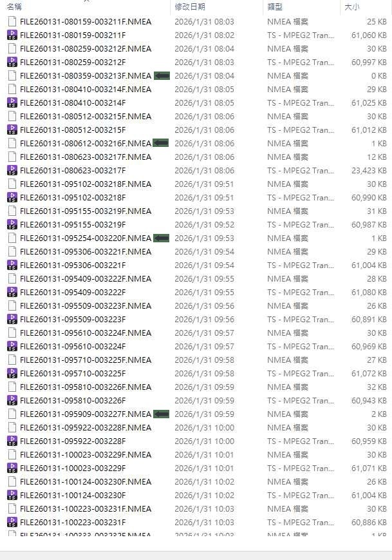Screen dimensions: 392x560
Task: Select FILE260131-080512-003215F video file name
Action: pos(73,130)
